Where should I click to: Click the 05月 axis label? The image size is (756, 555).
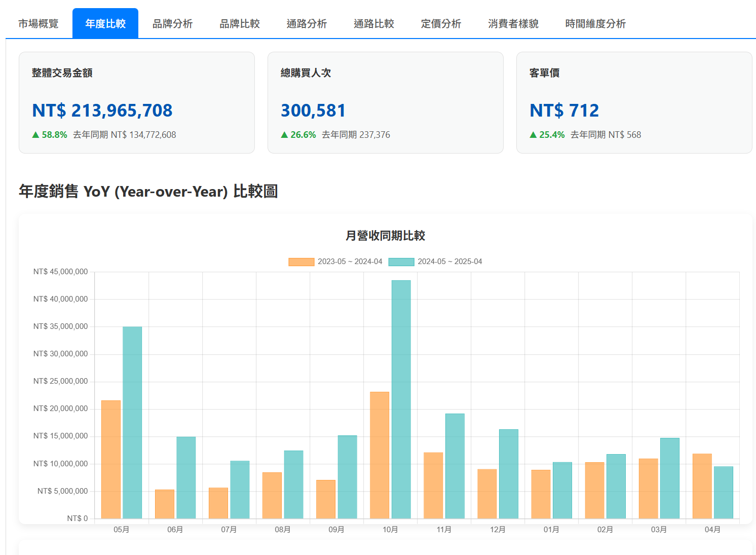[x=122, y=530]
